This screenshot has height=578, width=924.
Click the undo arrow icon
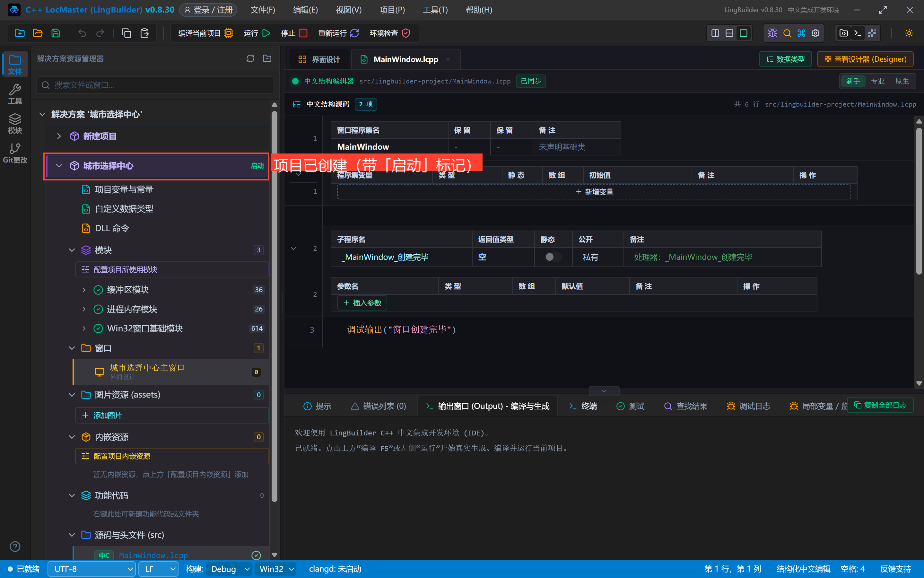(82, 33)
